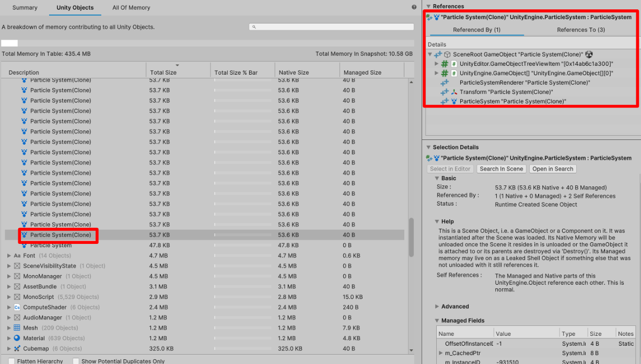Collapse the Selection Details section
641x364 pixels.
tap(428, 147)
